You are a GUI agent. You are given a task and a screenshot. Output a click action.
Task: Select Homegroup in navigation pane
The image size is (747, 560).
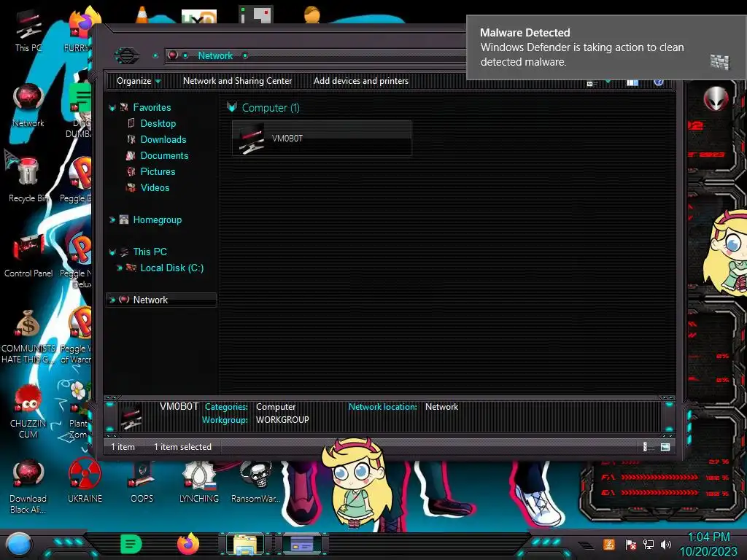tap(158, 220)
